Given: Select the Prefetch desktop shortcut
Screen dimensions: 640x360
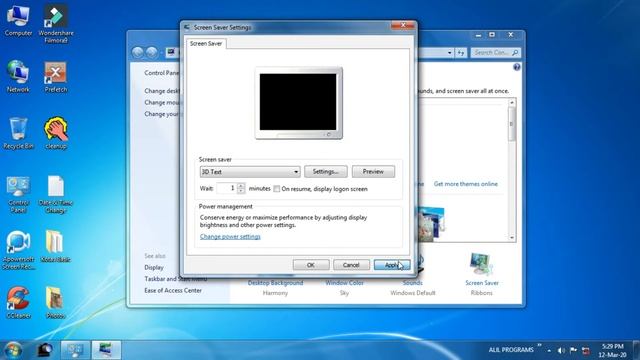Looking at the screenshot, I should coord(56,77).
